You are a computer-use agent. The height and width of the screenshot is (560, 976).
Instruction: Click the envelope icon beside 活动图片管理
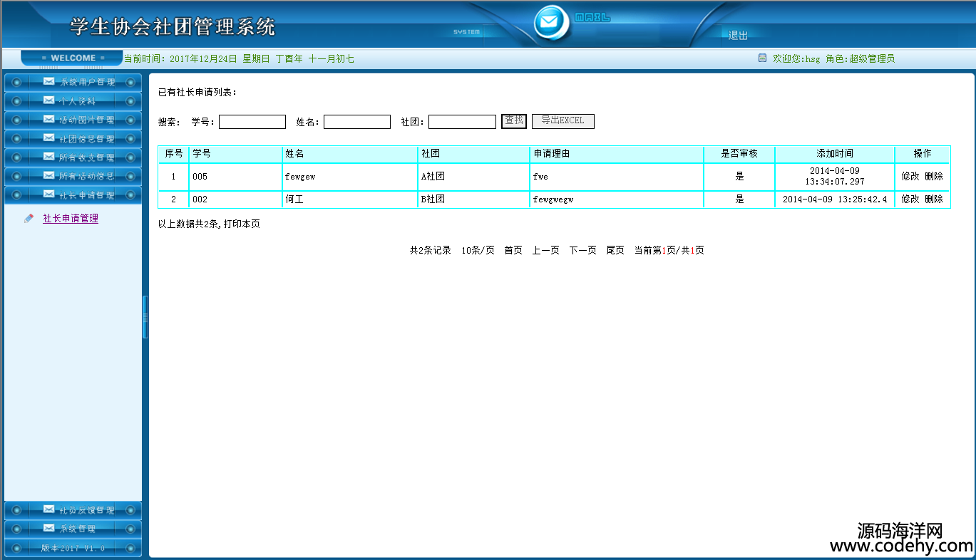pos(48,120)
